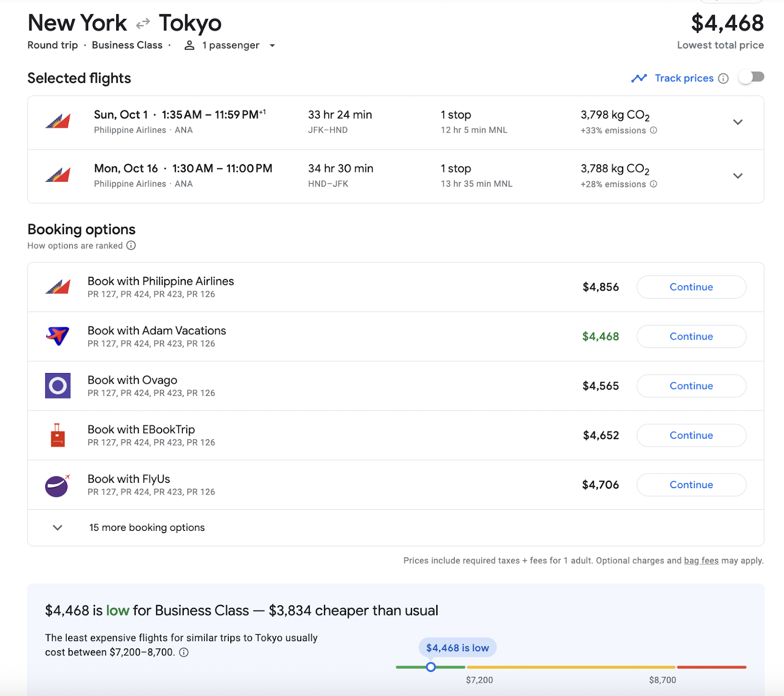This screenshot has height=696, width=784.
Task: Click Philippine Airlines logo on Oct 1 flight
Action: point(58,121)
